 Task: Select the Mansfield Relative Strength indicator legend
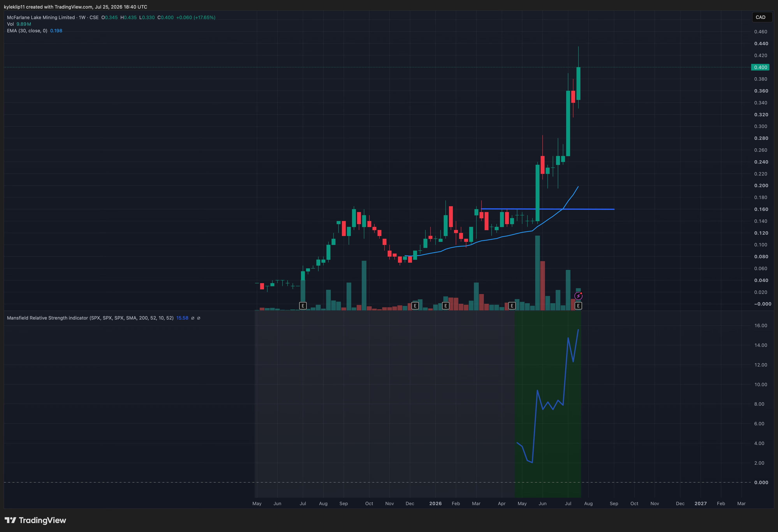(x=90, y=318)
